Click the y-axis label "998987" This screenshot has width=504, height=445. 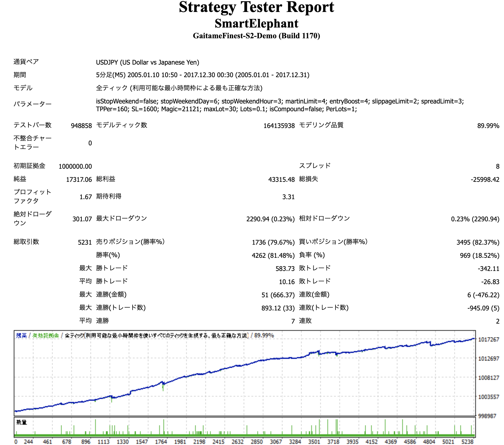[x=487, y=416]
